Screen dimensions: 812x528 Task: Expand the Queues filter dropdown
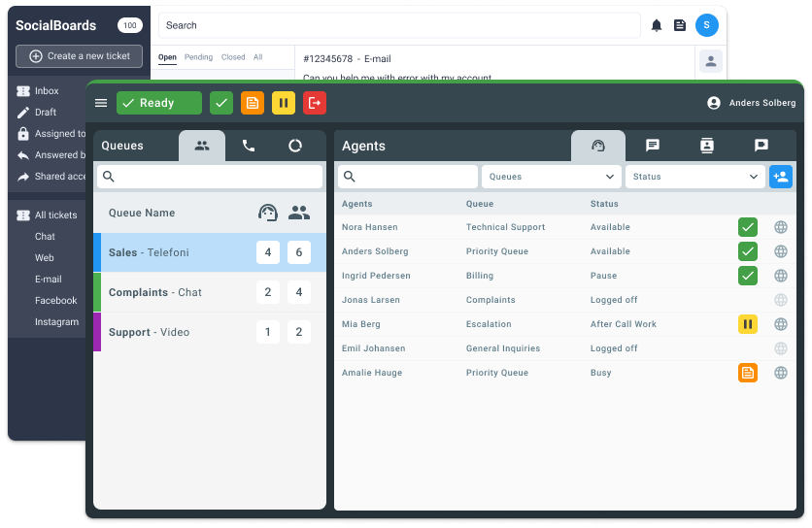tap(552, 177)
